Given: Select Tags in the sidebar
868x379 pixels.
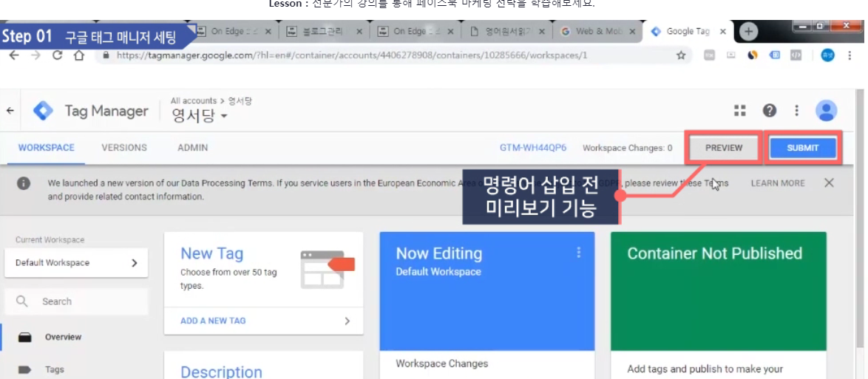Looking at the screenshot, I should (54, 369).
